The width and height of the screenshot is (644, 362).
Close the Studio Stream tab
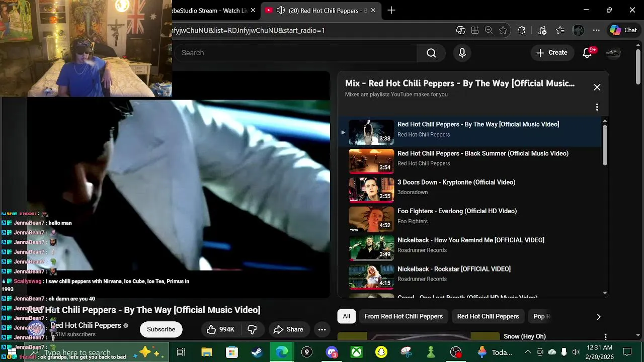coord(253,10)
